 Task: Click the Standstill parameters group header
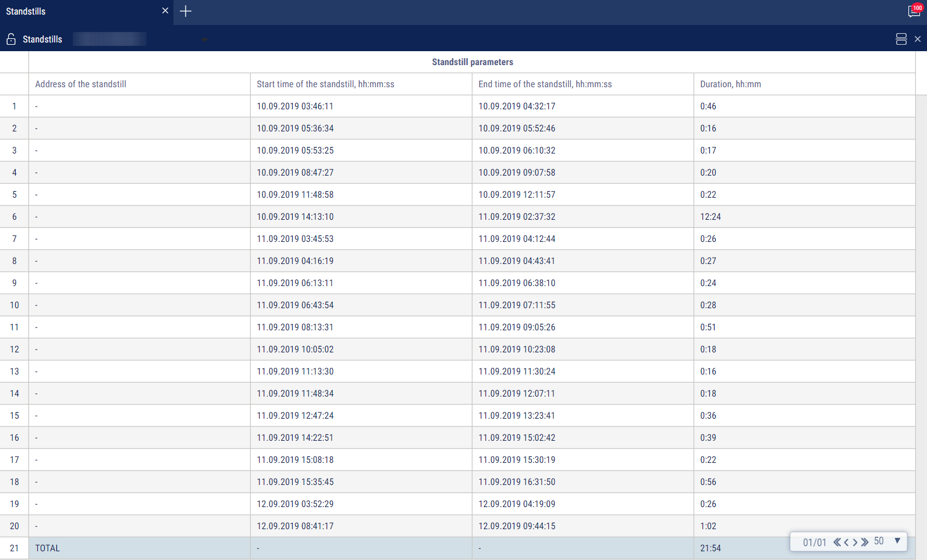coord(472,62)
